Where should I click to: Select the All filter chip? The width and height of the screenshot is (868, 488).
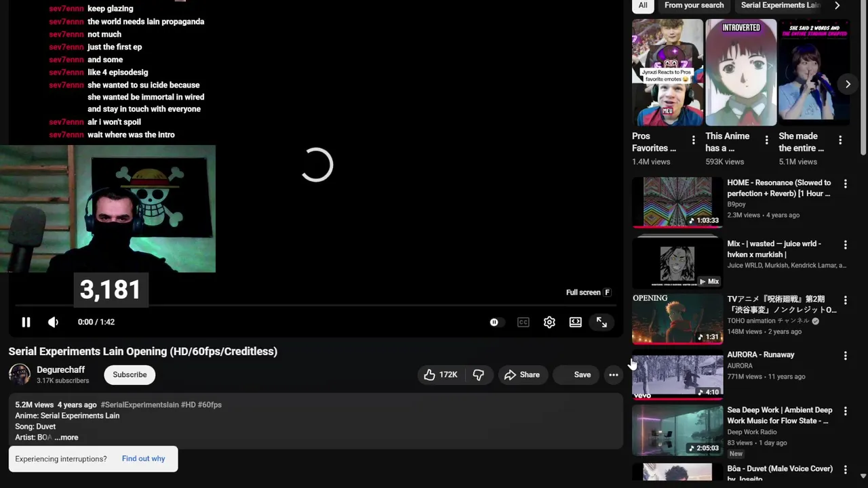point(643,5)
